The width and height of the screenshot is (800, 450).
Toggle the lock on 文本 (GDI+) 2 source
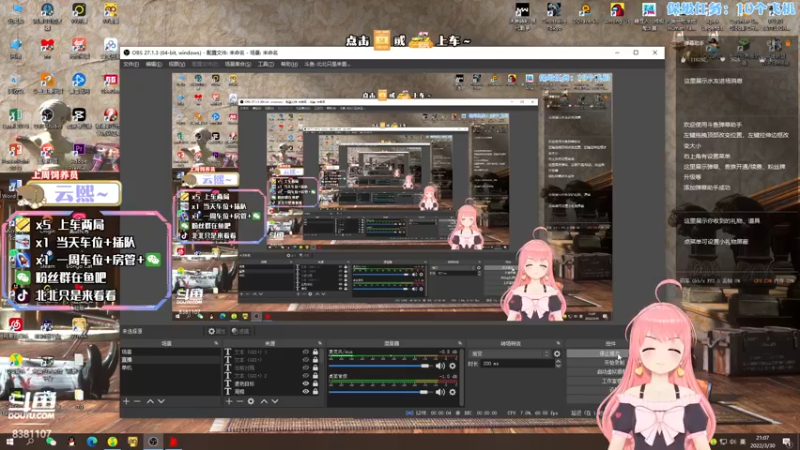click(x=315, y=376)
